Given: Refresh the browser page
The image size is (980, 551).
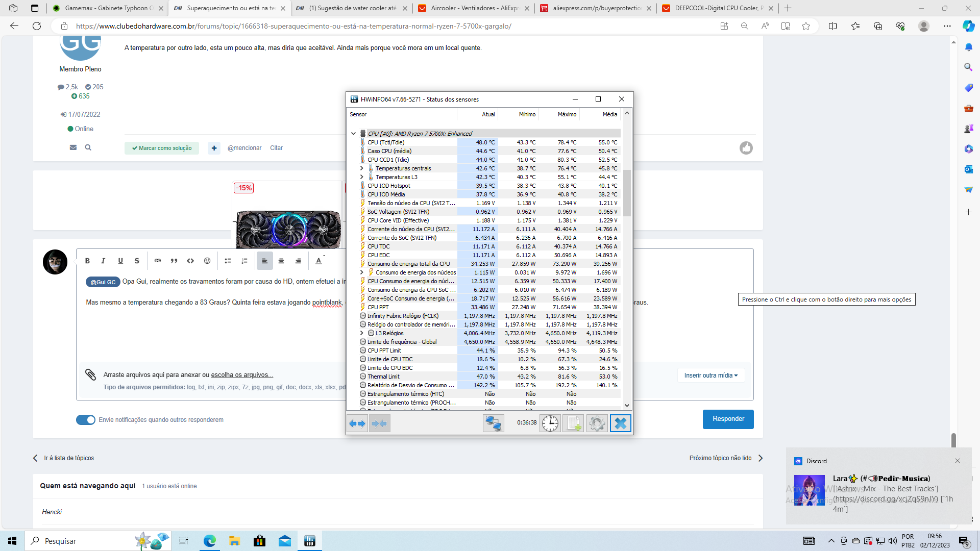Looking at the screenshot, I should 37,26.
